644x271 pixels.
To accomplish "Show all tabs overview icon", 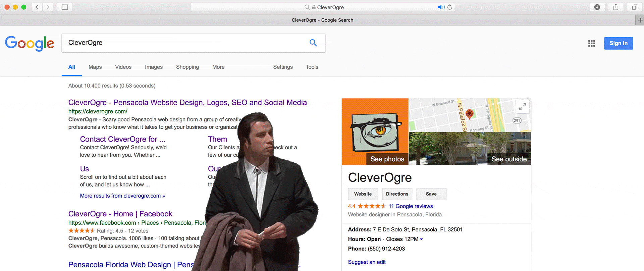I will coord(635,7).
